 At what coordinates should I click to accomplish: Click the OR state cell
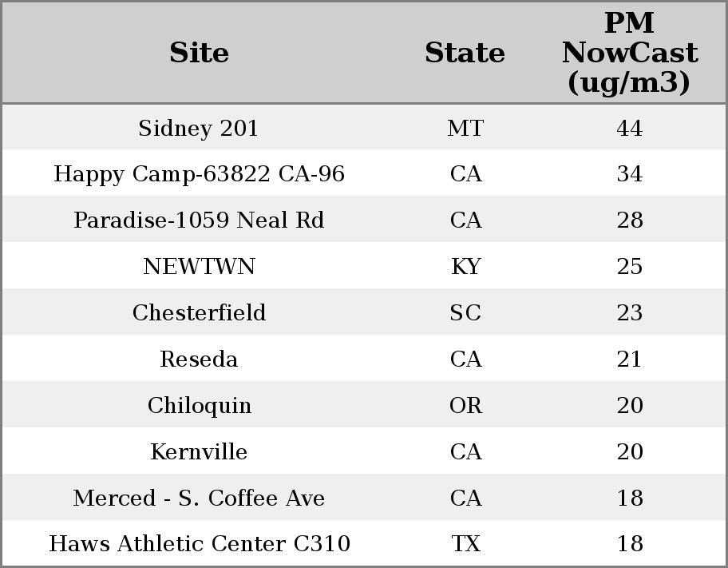465,405
